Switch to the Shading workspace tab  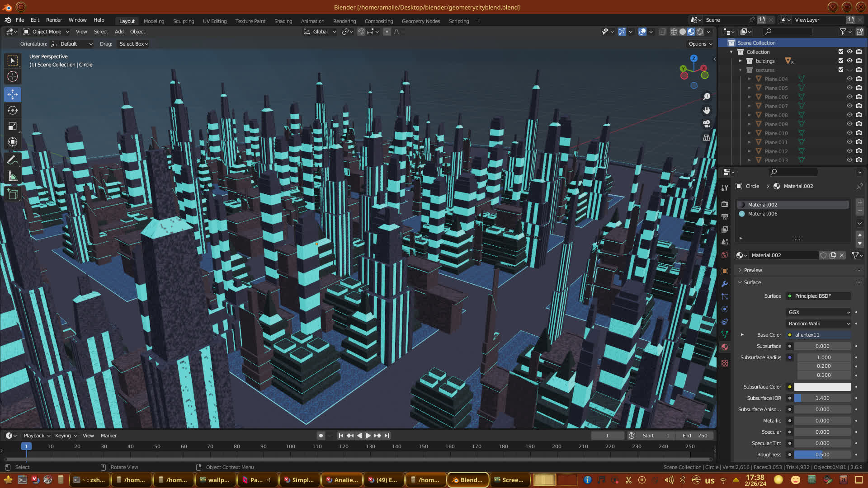tap(283, 21)
